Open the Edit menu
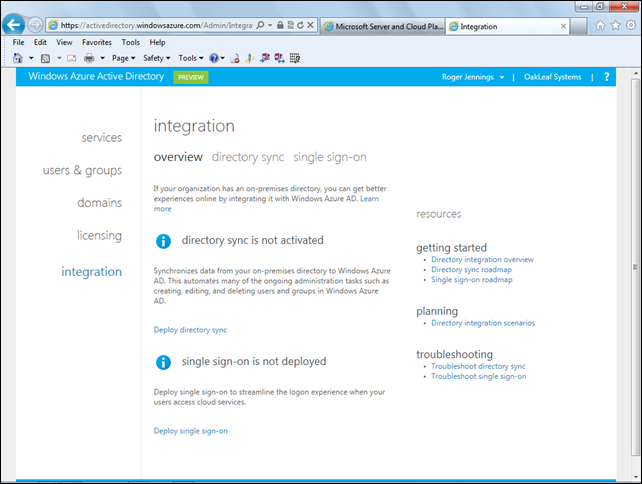642x484 pixels. [40, 42]
